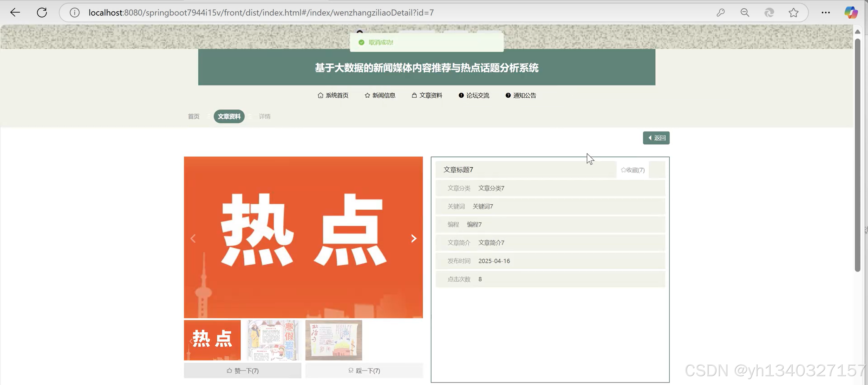This screenshot has height=385, width=868.
Task: Click the 返回 back button
Action: click(x=656, y=138)
